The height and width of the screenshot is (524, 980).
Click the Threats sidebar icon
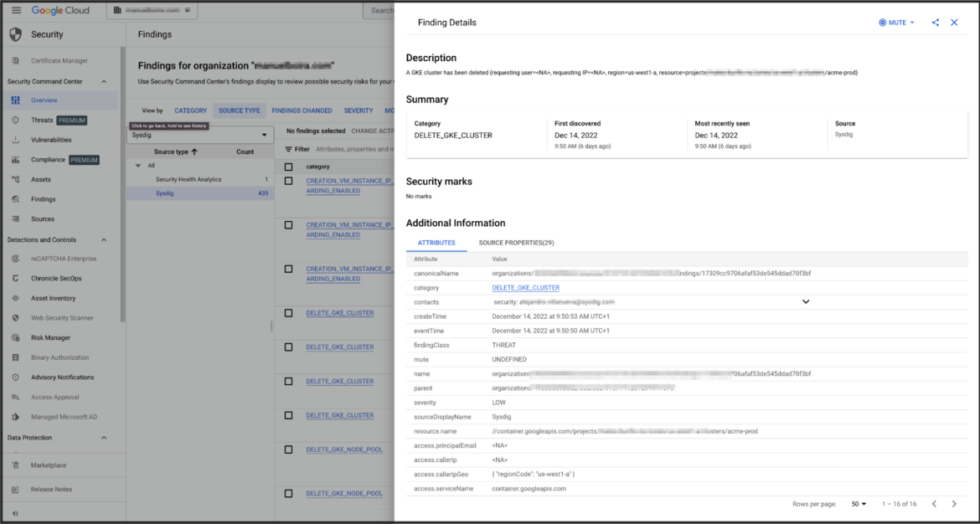click(x=16, y=120)
